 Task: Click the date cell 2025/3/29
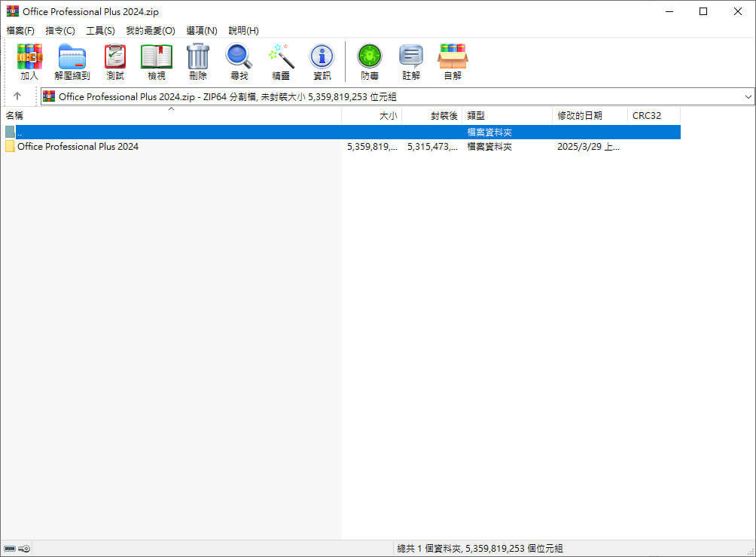click(588, 147)
